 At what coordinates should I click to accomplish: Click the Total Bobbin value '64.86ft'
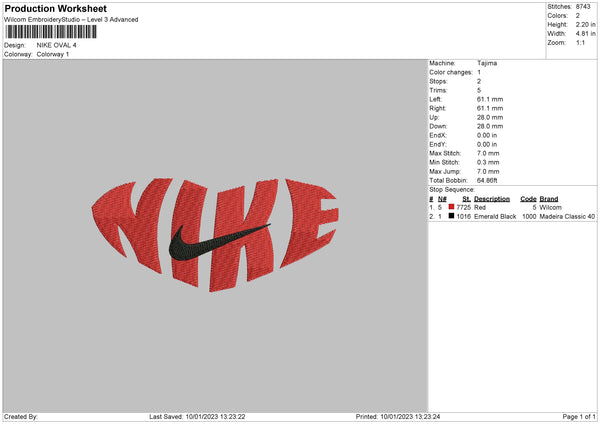487,181
